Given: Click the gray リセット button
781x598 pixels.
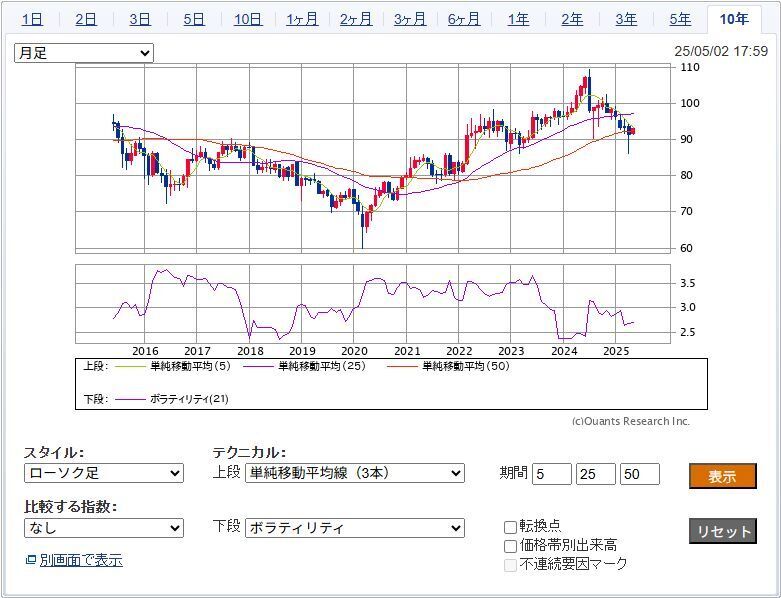Looking at the screenshot, I should click(x=723, y=531).
